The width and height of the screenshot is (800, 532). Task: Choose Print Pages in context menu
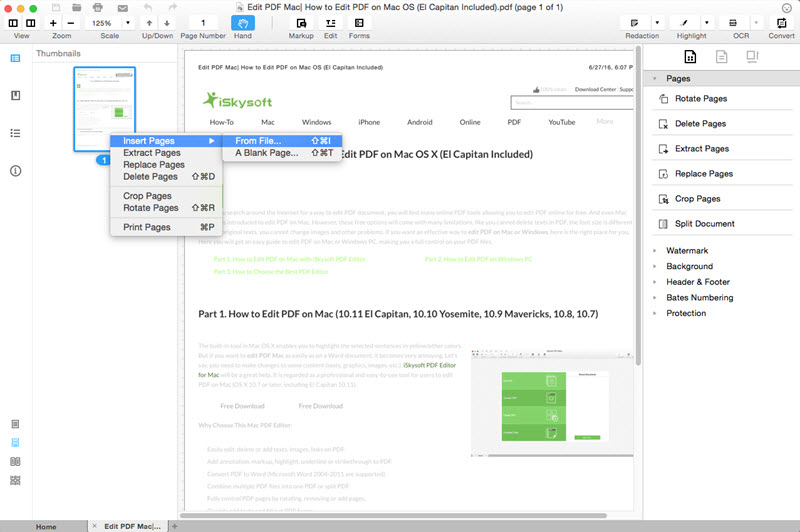point(166,227)
